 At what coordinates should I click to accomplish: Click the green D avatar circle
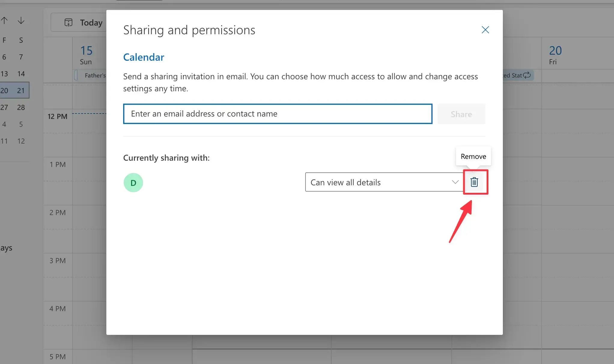(x=133, y=182)
